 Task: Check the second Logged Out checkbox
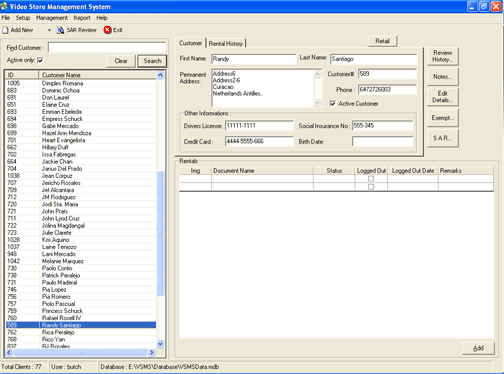tap(371, 187)
